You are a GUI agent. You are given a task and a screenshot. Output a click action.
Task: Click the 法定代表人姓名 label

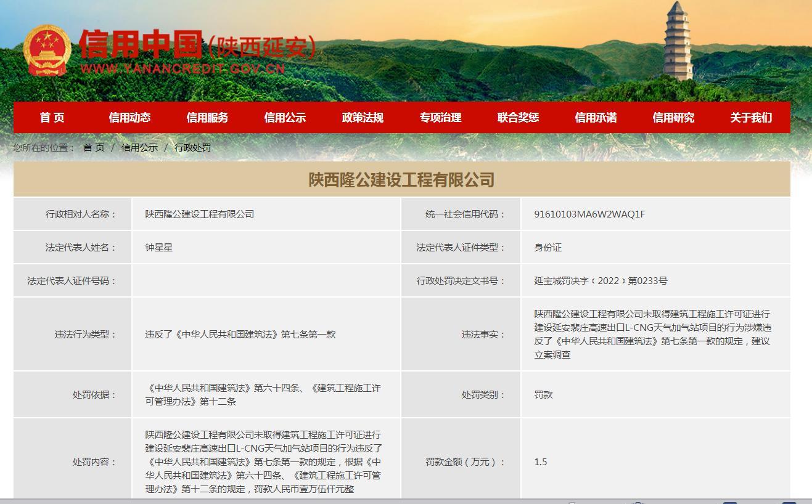pyautogui.click(x=81, y=248)
